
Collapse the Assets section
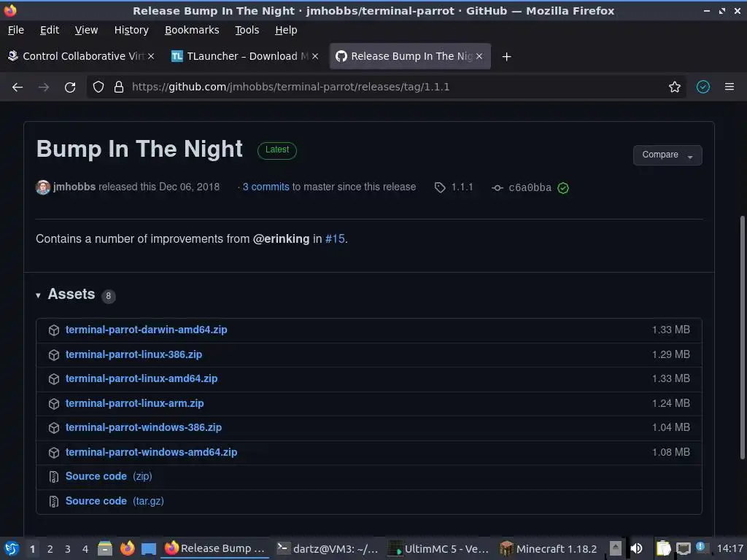(38, 296)
